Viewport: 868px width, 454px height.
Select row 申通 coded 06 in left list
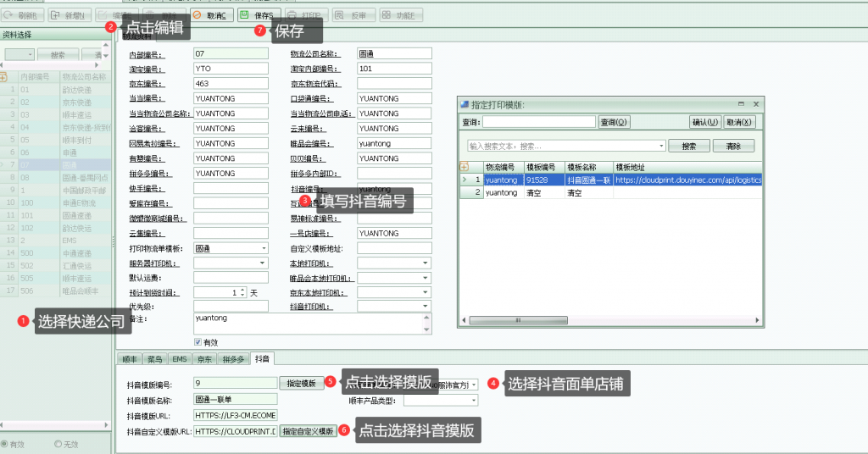click(55, 152)
